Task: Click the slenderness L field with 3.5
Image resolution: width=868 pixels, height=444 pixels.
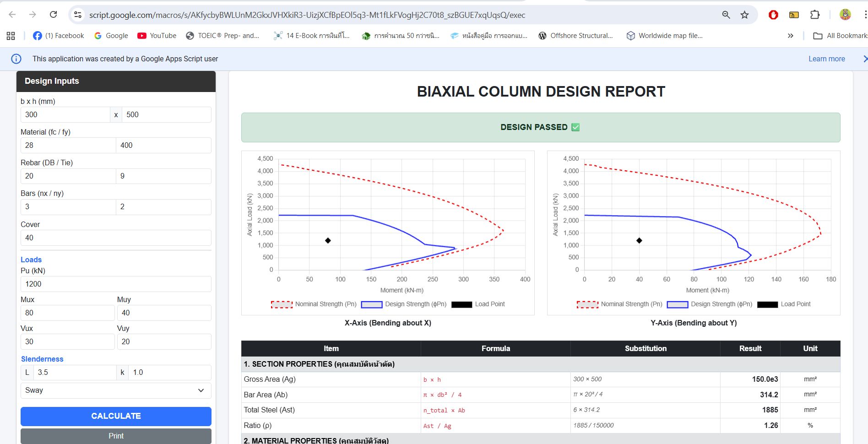Action: coord(75,373)
